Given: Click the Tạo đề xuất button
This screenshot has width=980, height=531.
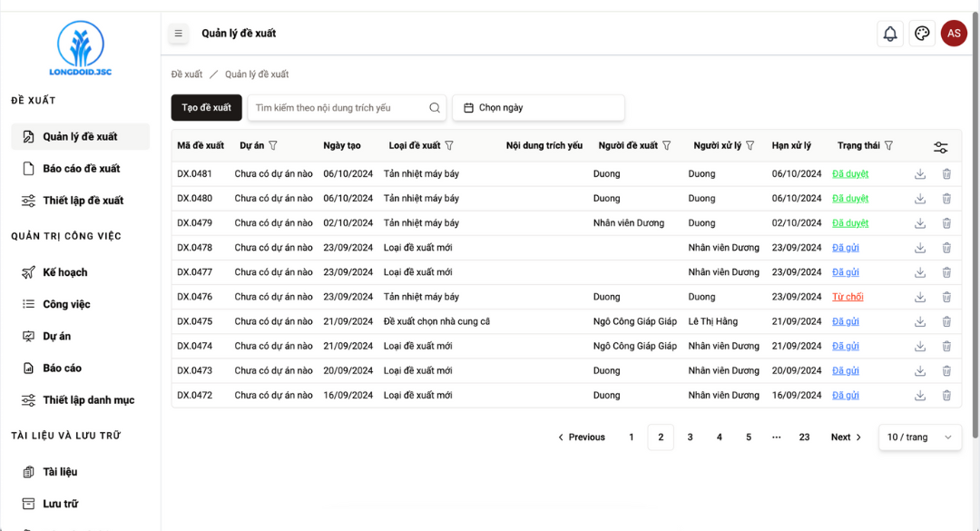Looking at the screenshot, I should (x=206, y=108).
